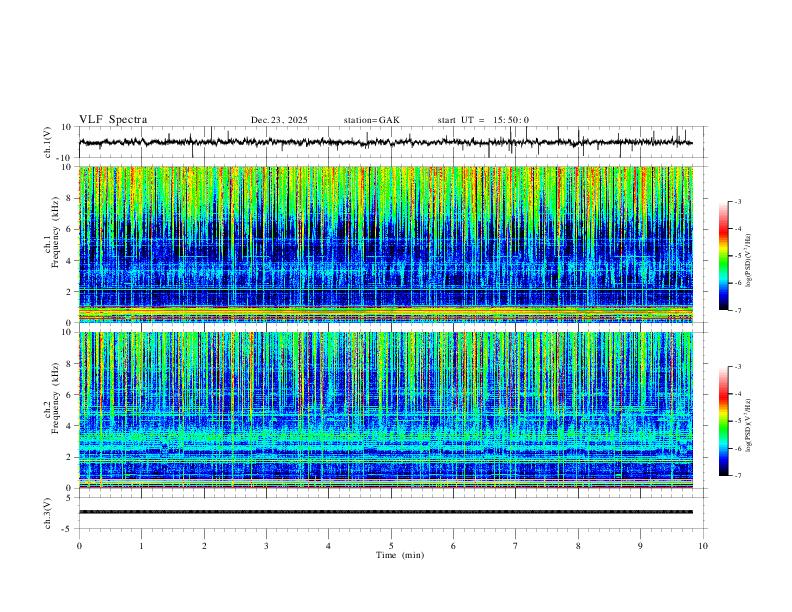Viewport: 792px width, 612px height.
Task: Click the ch.2 "Frequency (kHz)" axis label
Action: [x=55, y=398]
